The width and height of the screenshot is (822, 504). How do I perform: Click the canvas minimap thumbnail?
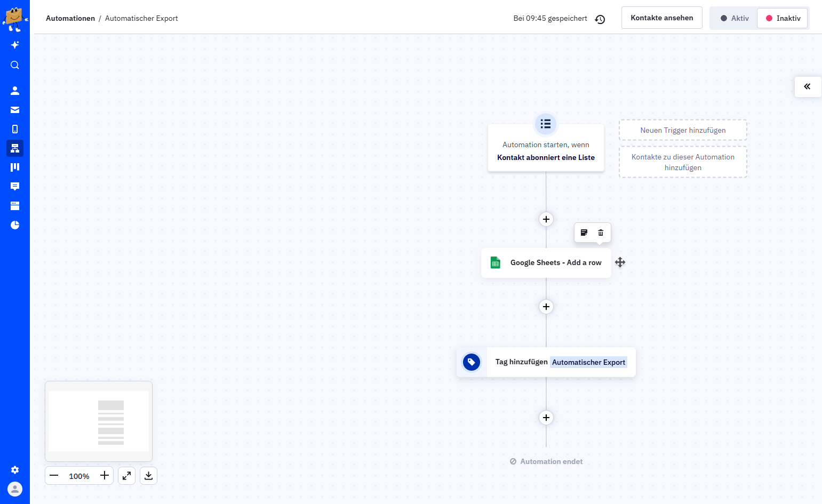coord(99,421)
